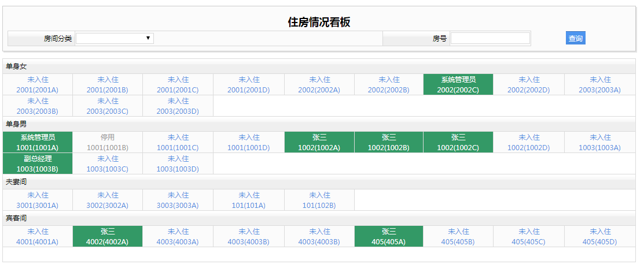Select vacant room 3003(3003A)
This screenshot has height=268, width=644.
pos(178,200)
